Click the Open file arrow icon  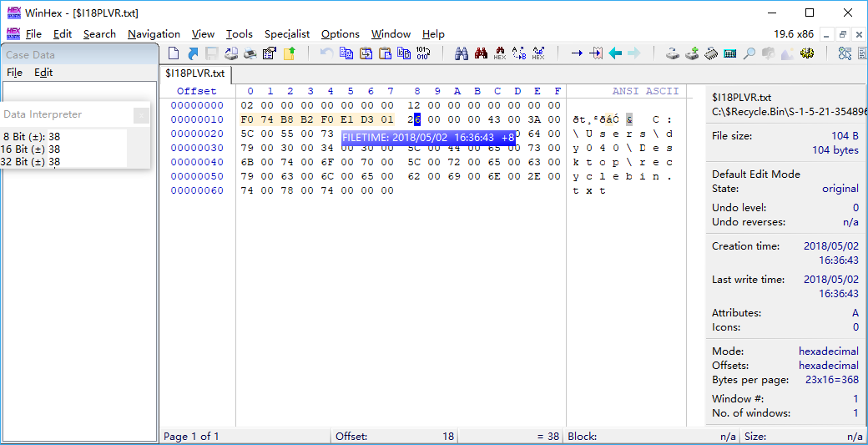coord(193,53)
